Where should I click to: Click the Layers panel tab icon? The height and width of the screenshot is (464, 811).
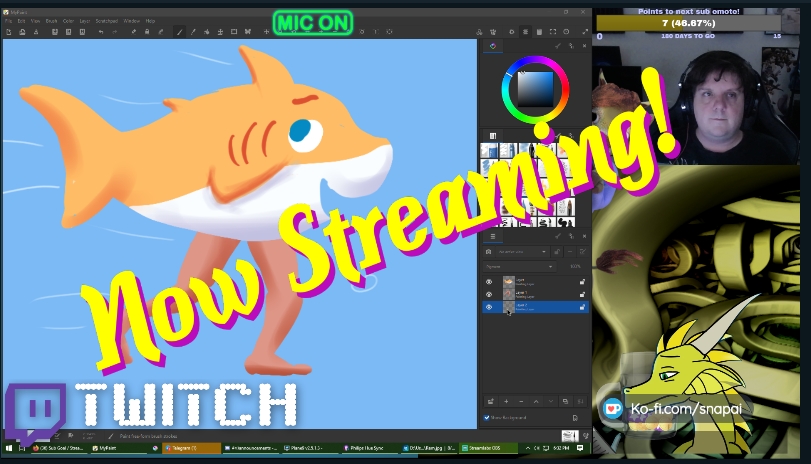click(493, 236)
